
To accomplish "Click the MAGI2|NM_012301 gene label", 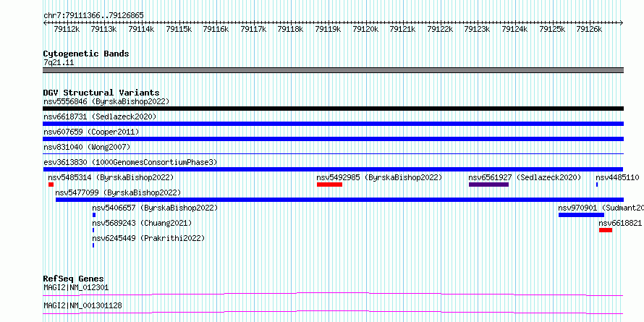I will coord(76,287).
